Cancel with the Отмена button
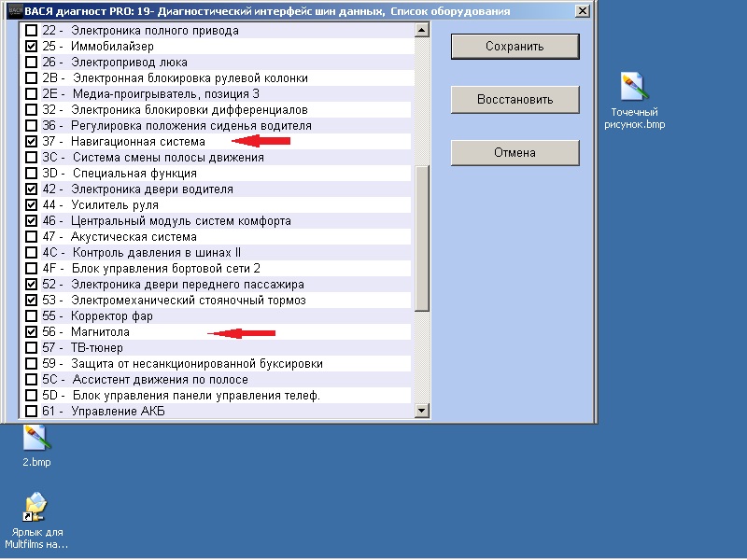Viewport: 747px width, 560px height. (514, 153)
